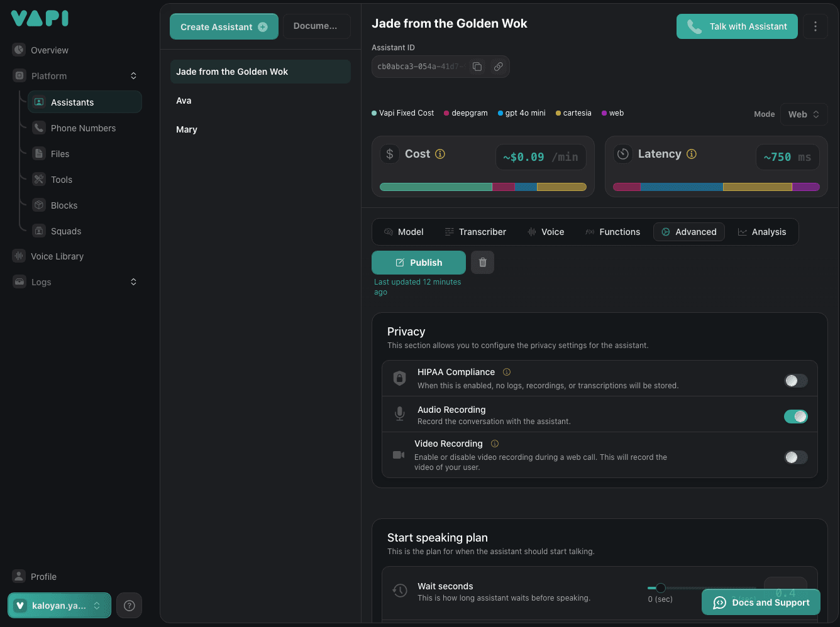Expand the Logs section in sidebar
This screenshot has height=627, width=840.
(133, 282)
